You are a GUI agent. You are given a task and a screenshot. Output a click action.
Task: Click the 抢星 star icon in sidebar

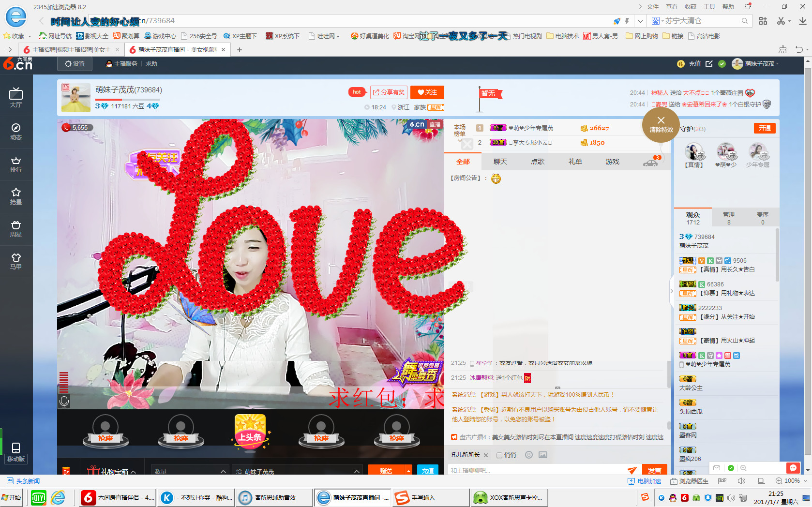[16, 196]
